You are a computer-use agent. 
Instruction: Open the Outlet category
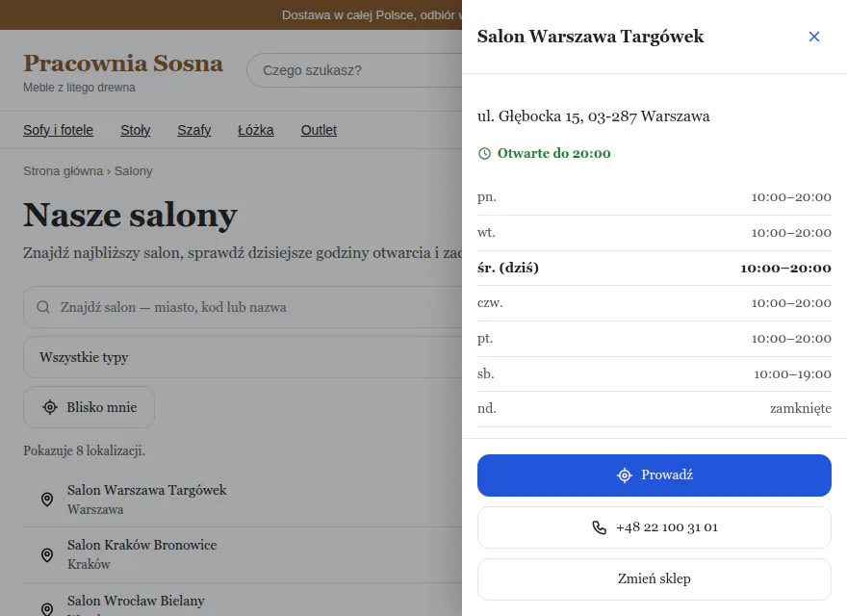coord(319,130)
